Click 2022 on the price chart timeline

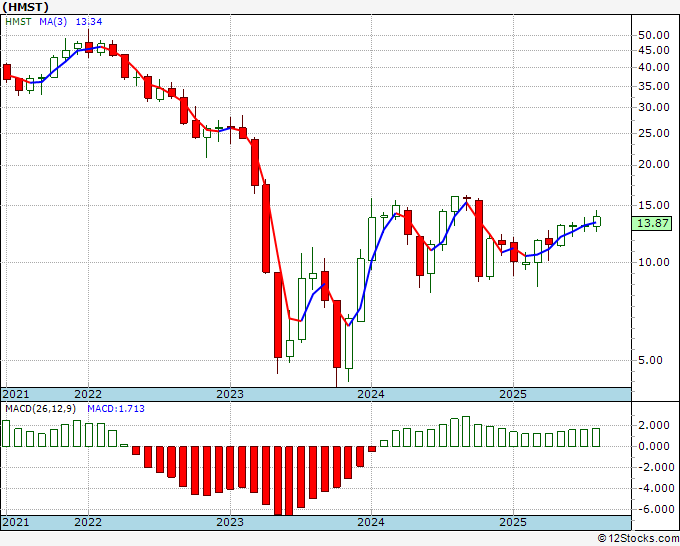point(88,394)
